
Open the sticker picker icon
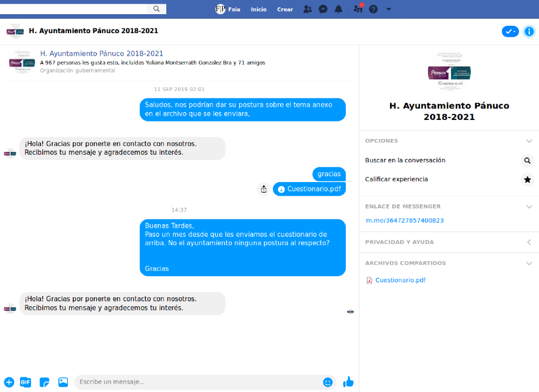click(x=44, y=382)
